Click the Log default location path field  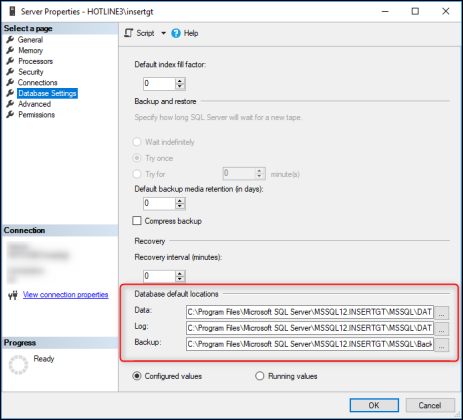tap(310, 328)
